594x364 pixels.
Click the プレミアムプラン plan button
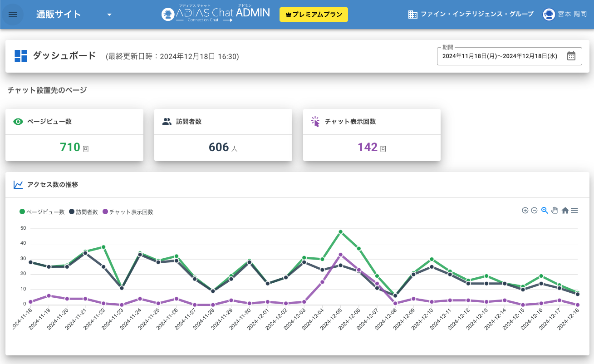point(314,15)
